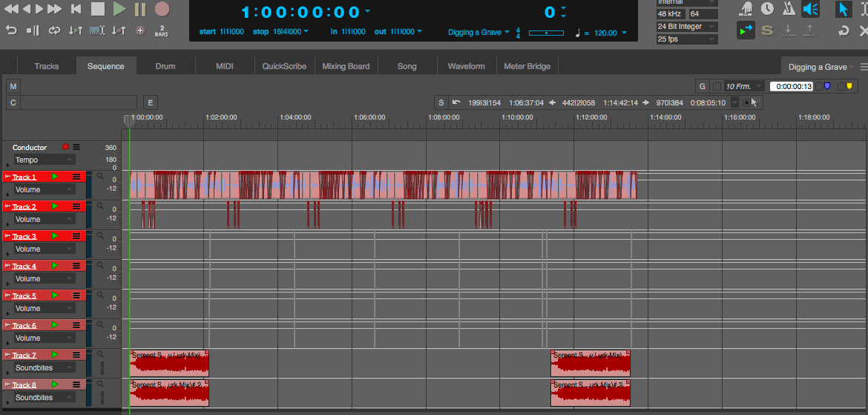
Task: Click the punch-out up arrow icon
Action: [x=809, y=30]
